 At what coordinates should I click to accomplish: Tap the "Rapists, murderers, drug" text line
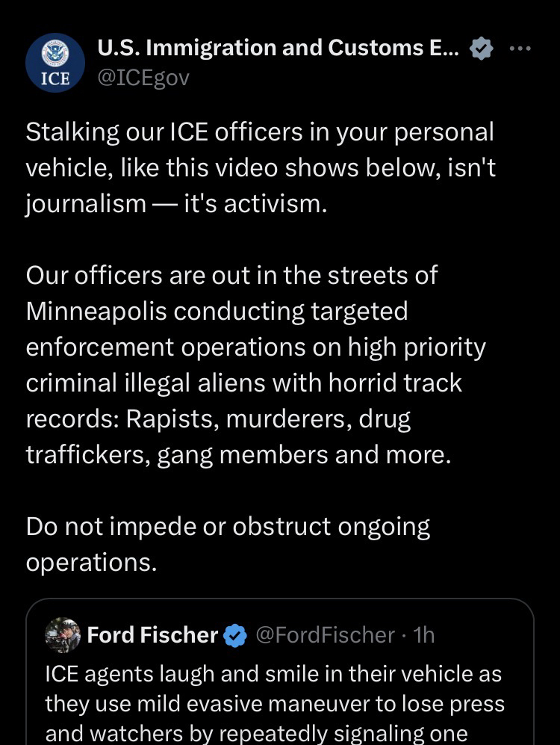[218, 419]
